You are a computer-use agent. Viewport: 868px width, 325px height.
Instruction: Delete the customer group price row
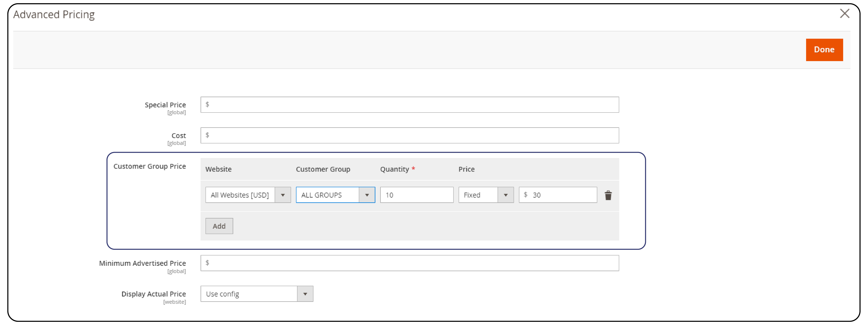pyautogui.click(x=608, y=195)
